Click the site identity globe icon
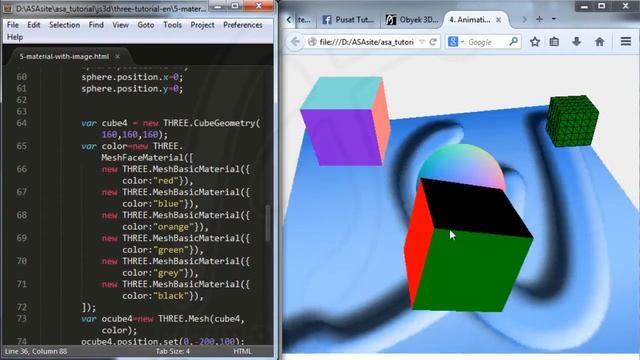The image size is (640, 360). (x=312, y=42)
